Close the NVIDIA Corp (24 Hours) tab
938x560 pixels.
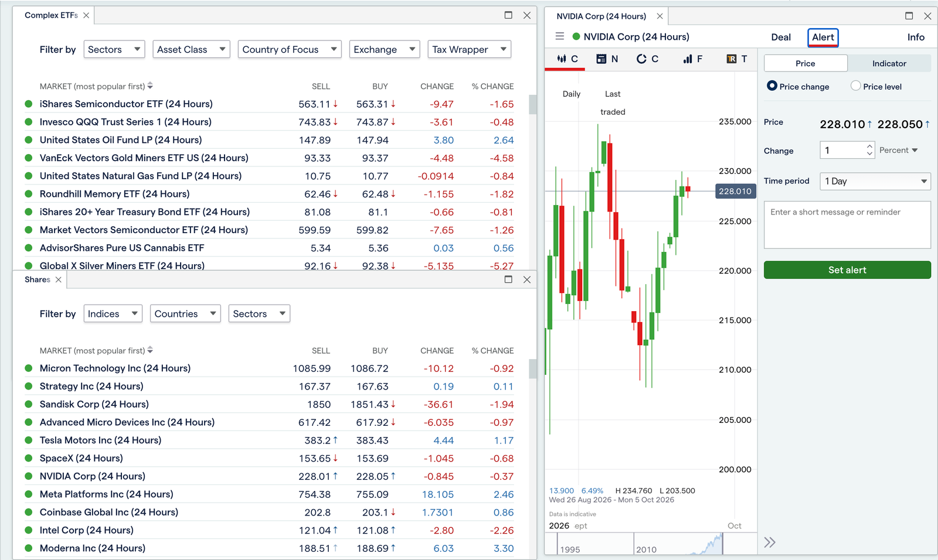pos(660,16)
